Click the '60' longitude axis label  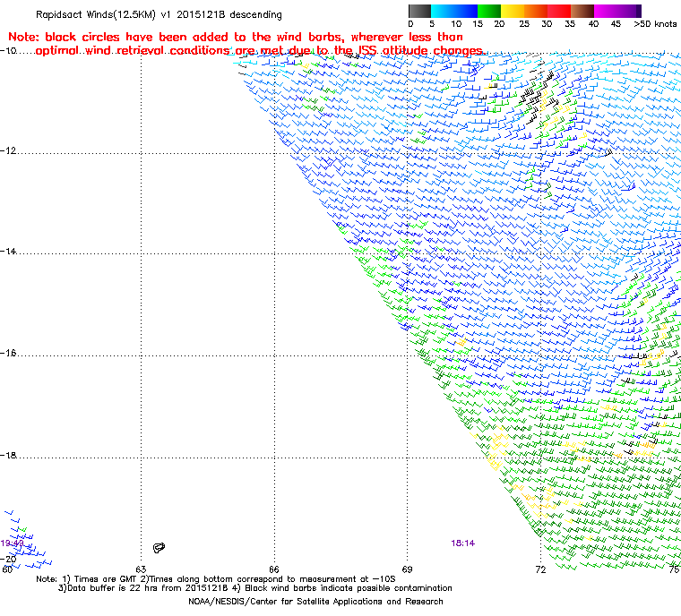pos(7,569)
